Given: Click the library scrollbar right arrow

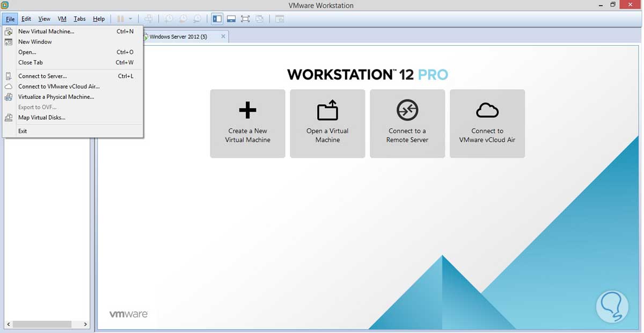Looking at the screenshot, I should (x=85, y=324).
